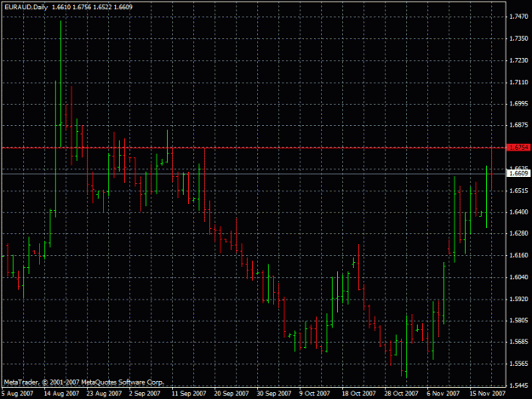Viewport: 532px width, 399px height.
Task: Click the 1.6280 price axis label
Action: 518,233
